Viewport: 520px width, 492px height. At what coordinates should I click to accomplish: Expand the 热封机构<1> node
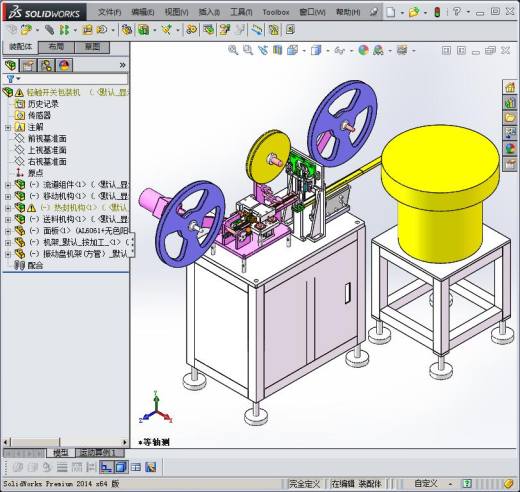8,208
